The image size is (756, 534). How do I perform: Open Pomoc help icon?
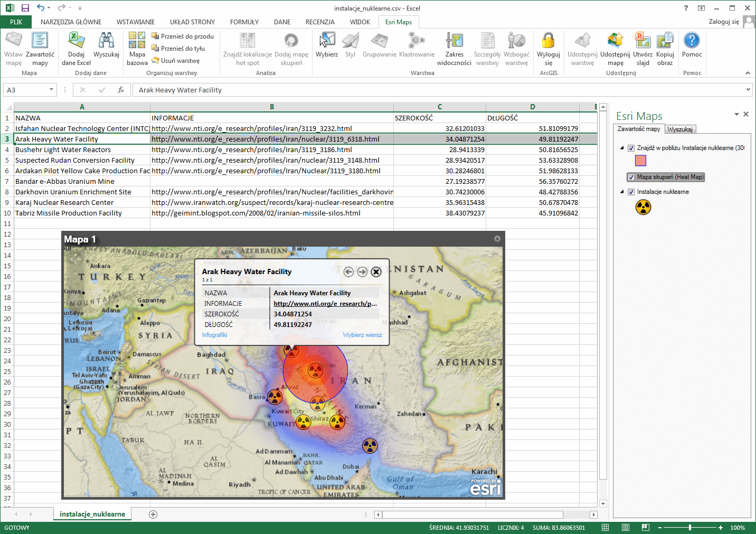692,45
